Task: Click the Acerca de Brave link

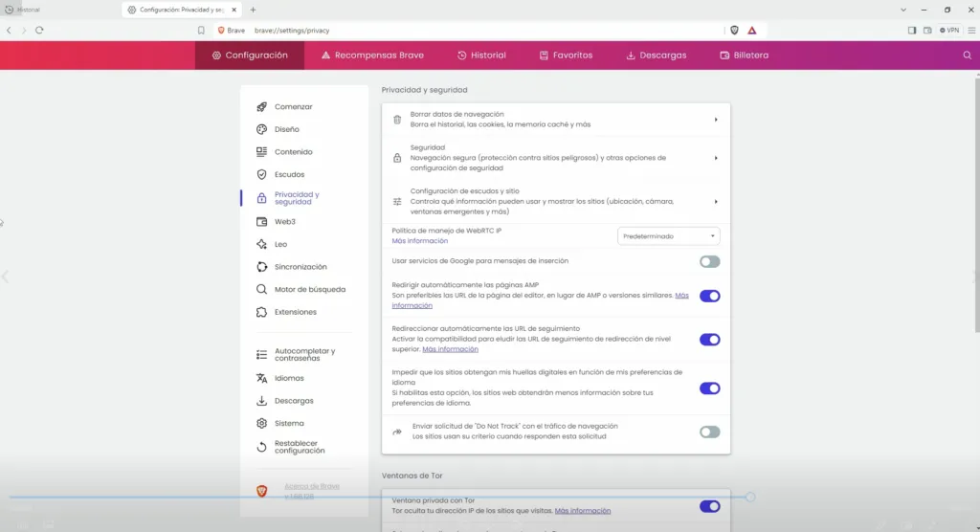Action: click(x=312, y=486)
